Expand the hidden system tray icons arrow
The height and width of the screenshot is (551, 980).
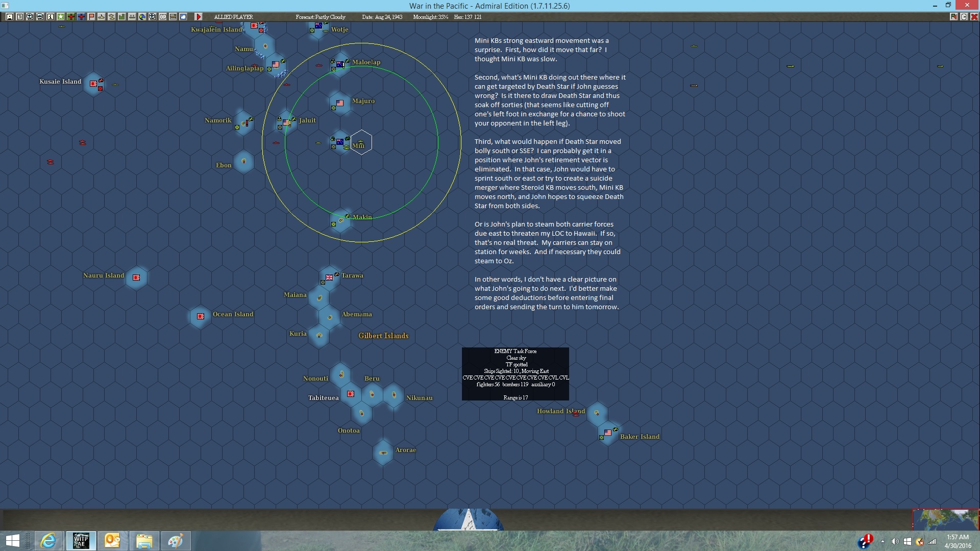883,541
